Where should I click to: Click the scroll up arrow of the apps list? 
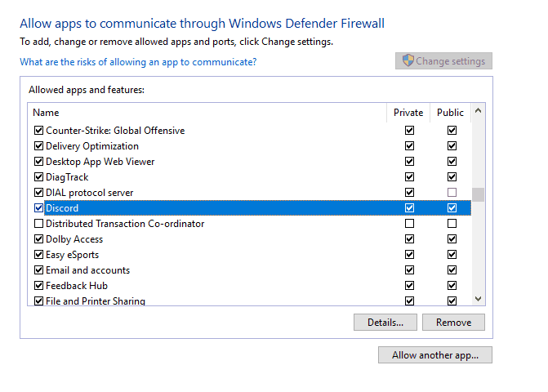[478, 111]
